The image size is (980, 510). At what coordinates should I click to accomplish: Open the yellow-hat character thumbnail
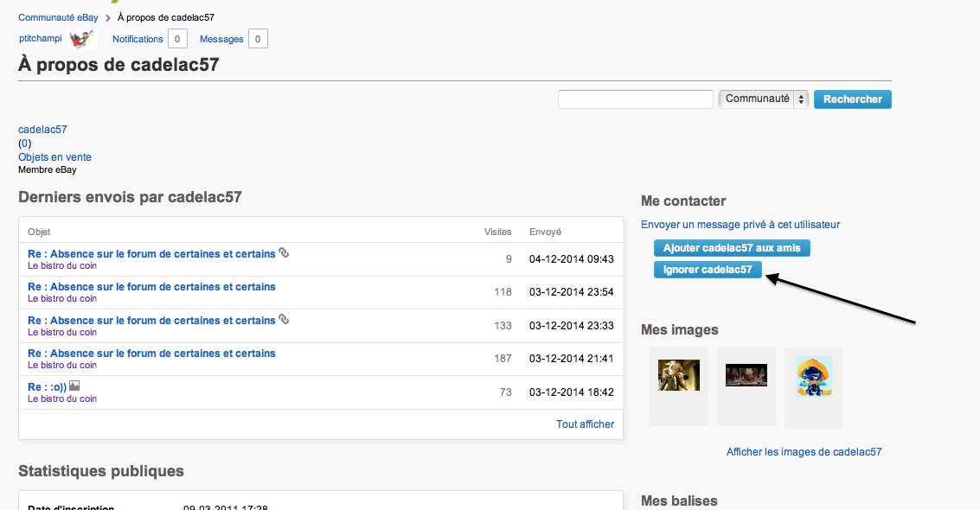coord(814,377)
